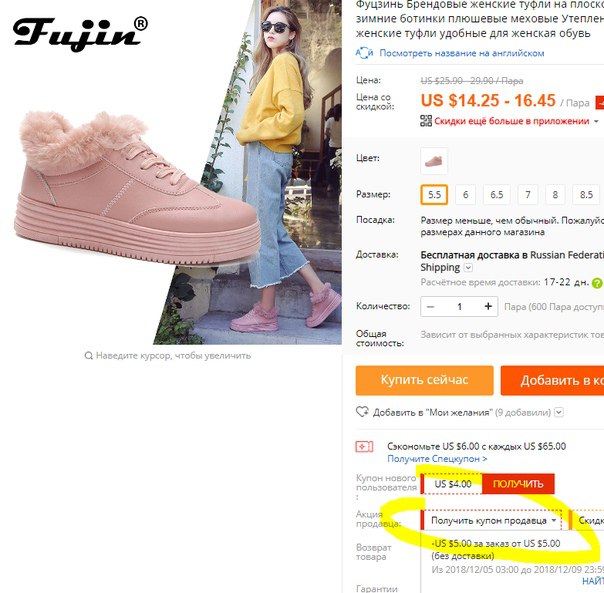Choose shoe size 8
The image size is (604, 593).
click(555, 195)
